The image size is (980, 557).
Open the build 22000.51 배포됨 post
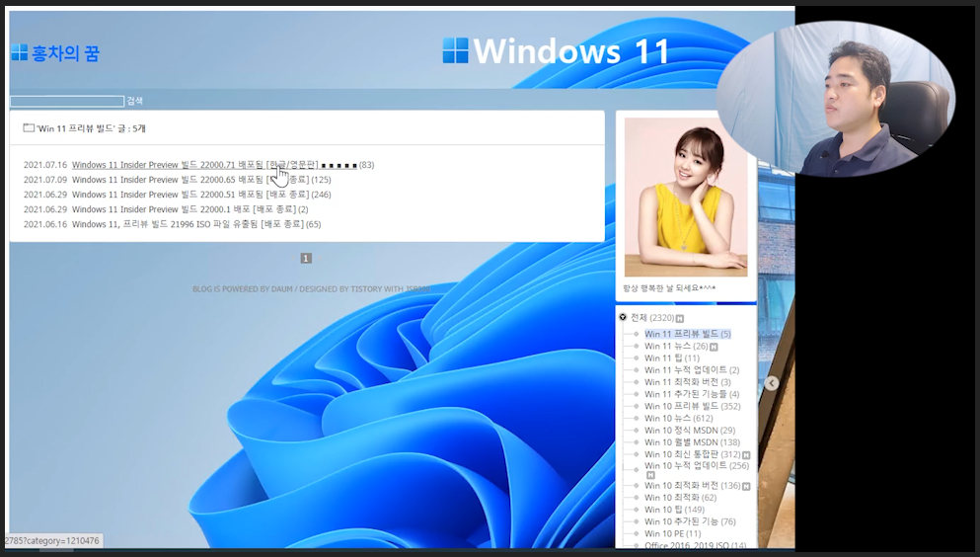click(x=190, y=195)
